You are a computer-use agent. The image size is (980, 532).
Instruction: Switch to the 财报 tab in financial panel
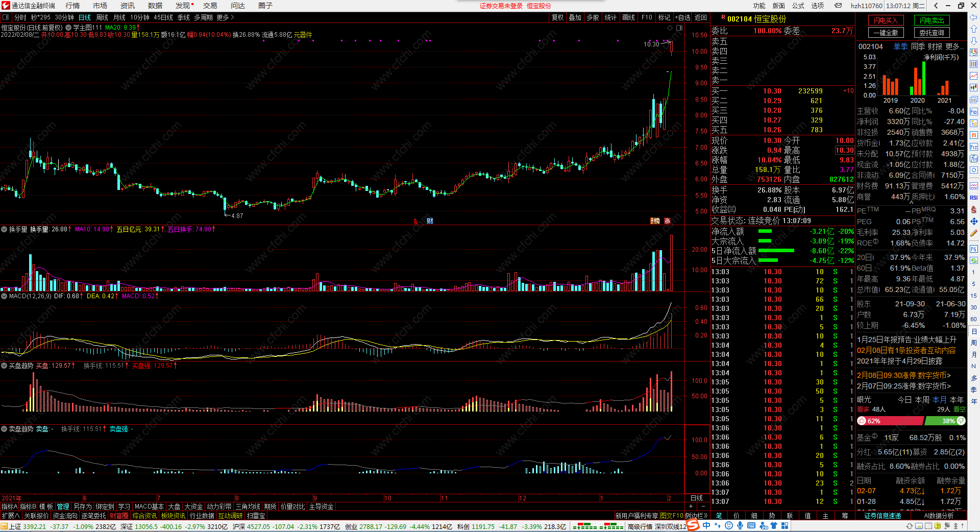coord(935,46)
